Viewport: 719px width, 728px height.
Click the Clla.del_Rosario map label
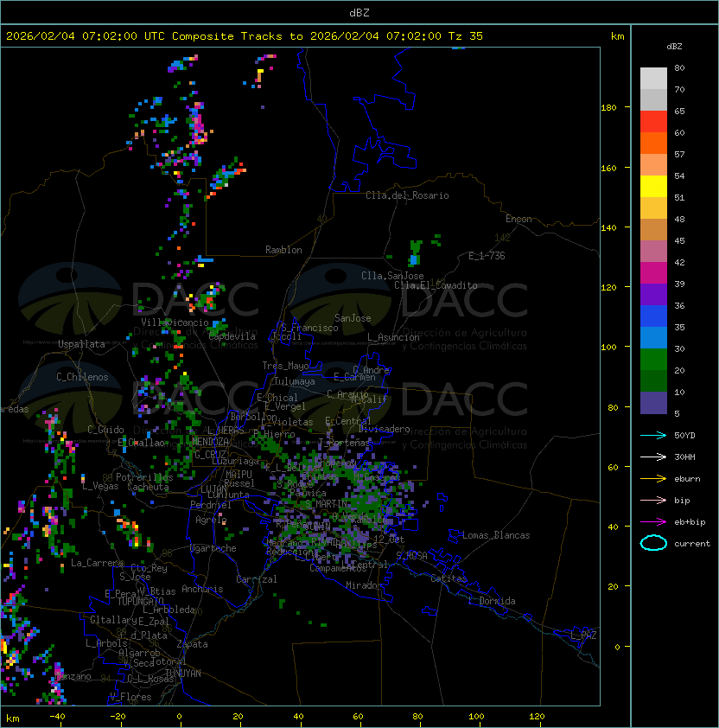point(407,195)
